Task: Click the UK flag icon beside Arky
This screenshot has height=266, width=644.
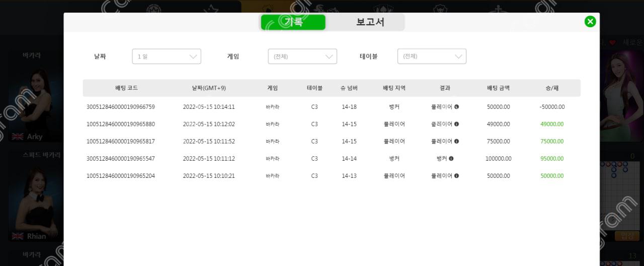Action: 18,137
